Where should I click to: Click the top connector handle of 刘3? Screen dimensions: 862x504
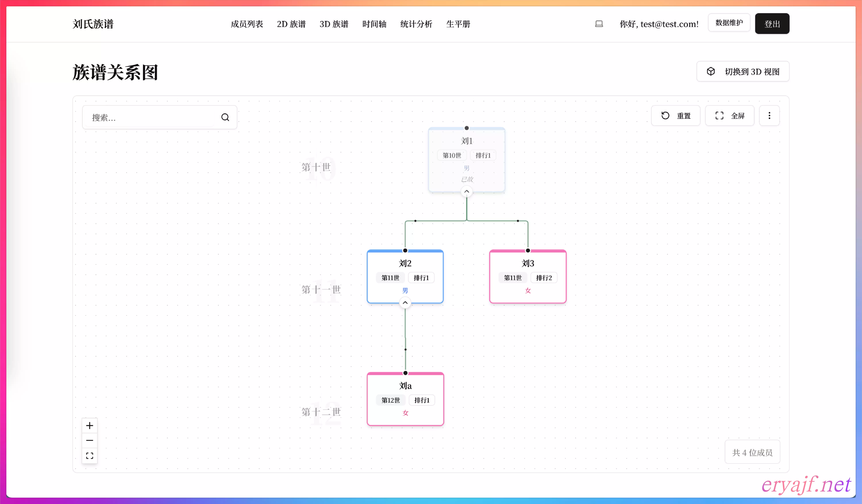528,250
